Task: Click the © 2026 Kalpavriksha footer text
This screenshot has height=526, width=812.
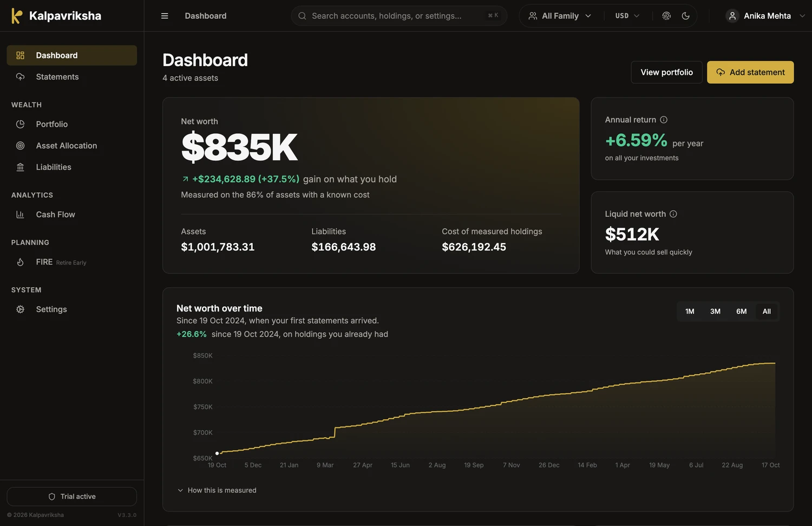Action: 35,515
